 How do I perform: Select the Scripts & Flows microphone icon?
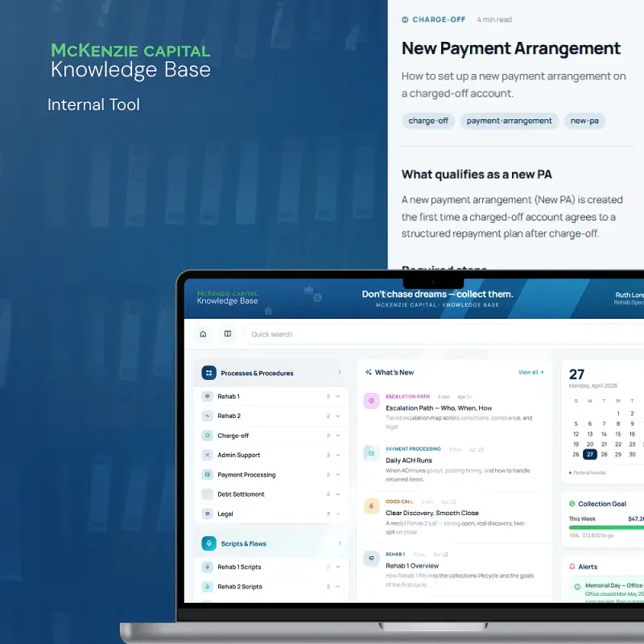(208, 543)
